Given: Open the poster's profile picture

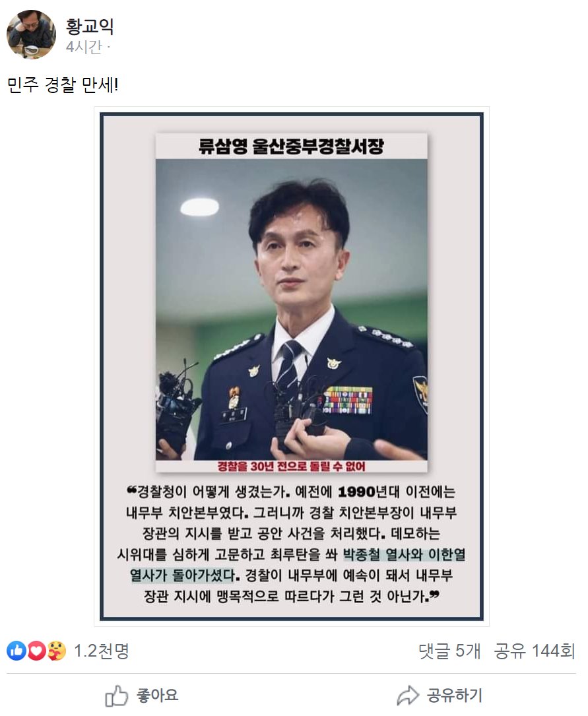Looking at the screenshot, I should pos(32,35).
